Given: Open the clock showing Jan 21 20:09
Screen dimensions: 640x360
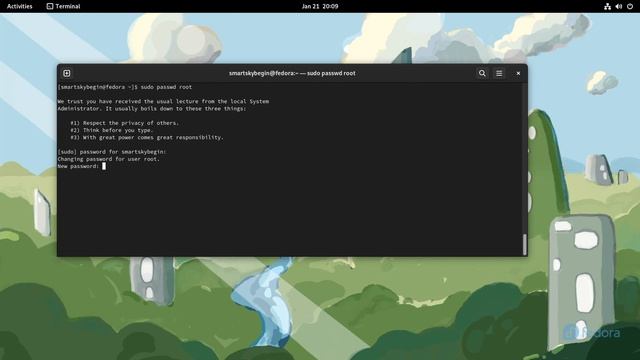Looking at the screenshot, I should (x=320, y=6).
